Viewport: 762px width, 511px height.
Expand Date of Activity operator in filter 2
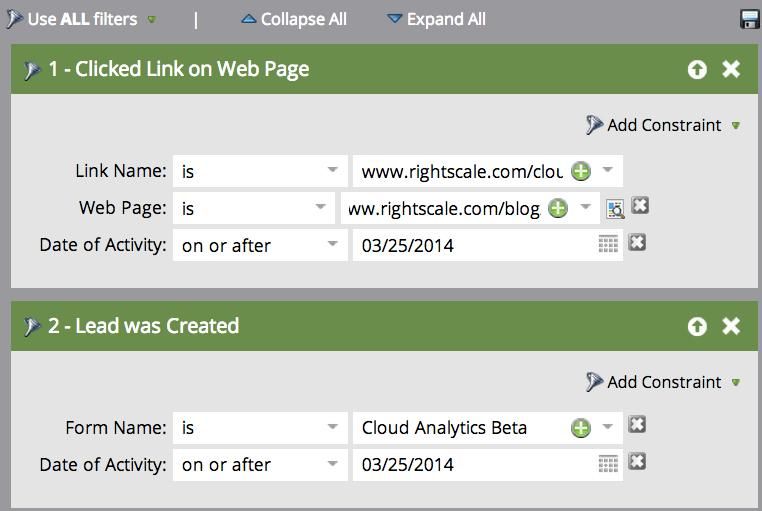pyautogui.click(x=332, y=464)
